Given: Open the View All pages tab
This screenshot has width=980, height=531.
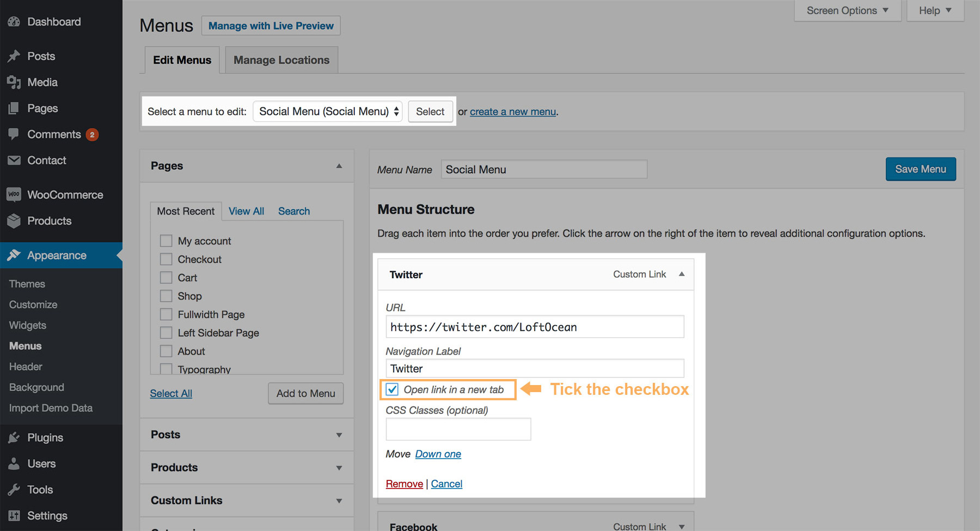Looking at the screenshot, I should pos(246,211).
